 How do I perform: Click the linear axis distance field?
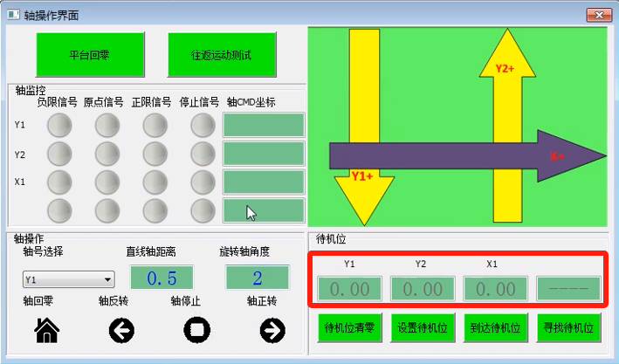162,278
